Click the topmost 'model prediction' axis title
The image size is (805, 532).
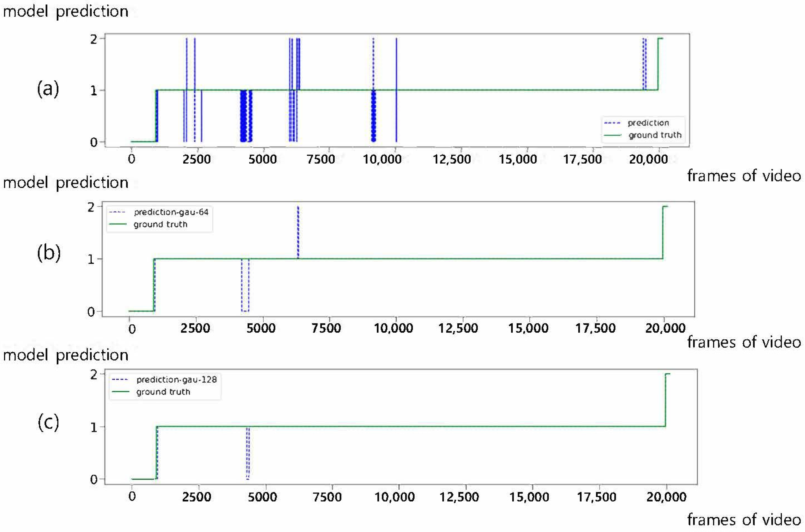65,11
